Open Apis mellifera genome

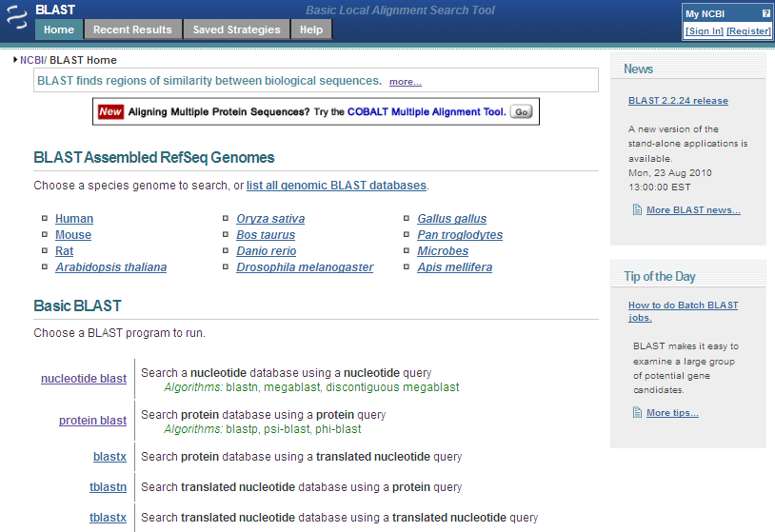[x=455, y=267]
